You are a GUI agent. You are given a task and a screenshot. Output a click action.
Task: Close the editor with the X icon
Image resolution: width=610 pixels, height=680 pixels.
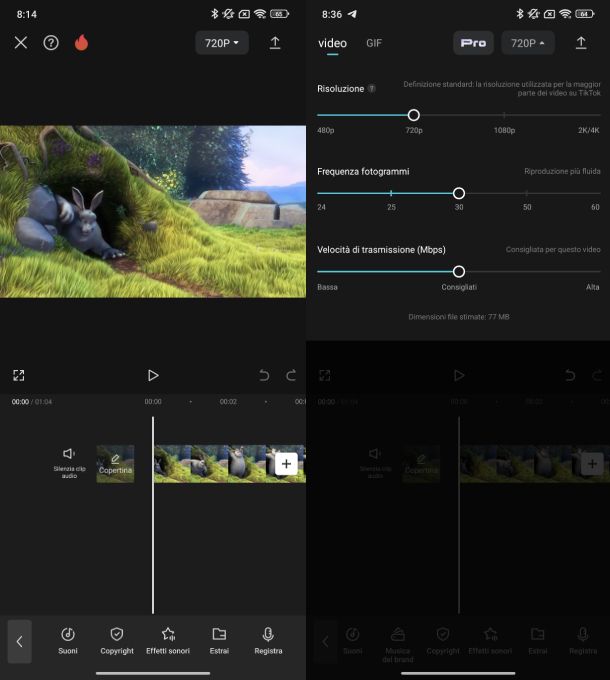pos(21,42)
